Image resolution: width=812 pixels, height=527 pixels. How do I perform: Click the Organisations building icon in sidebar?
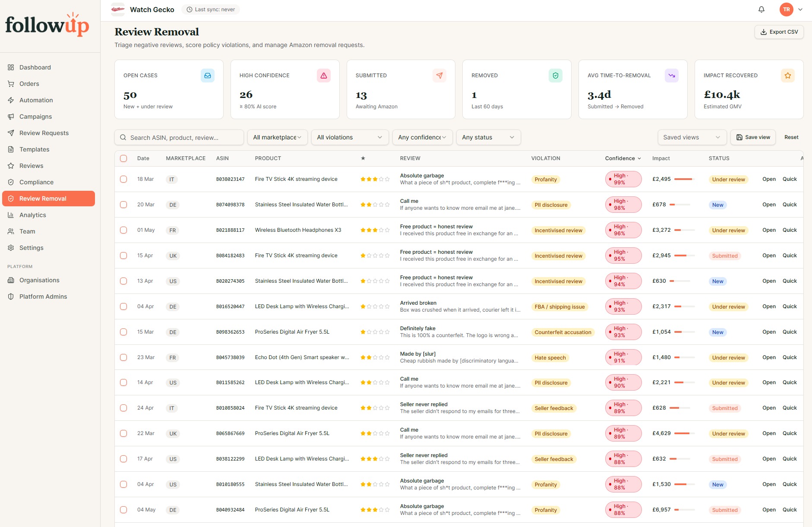[11, 280]
